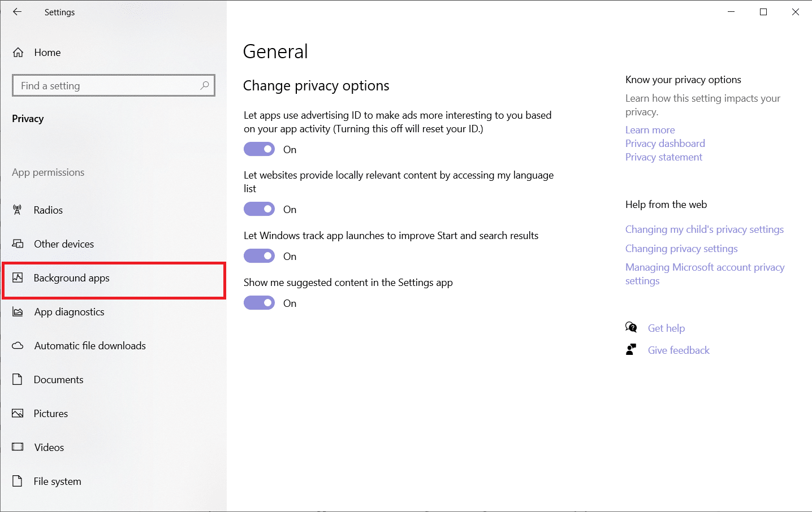Viewport: 812px width, 512px height.
Task: Click the Home house icon
Action: tap(18, 53)
